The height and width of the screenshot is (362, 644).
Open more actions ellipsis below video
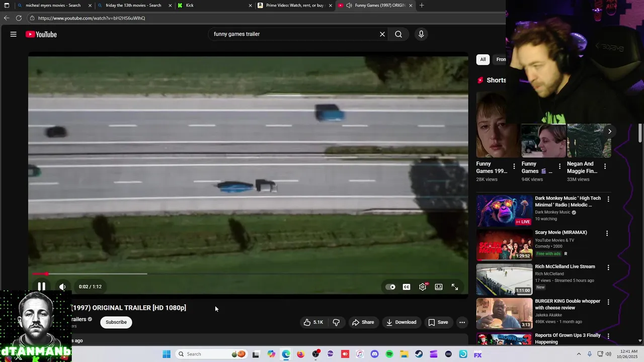[462, 322]
